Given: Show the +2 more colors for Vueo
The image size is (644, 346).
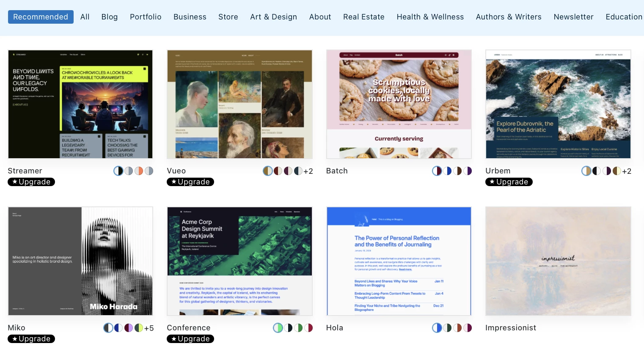Looking at the screenshot, I should pyautogui.click(x=308, y=171).
